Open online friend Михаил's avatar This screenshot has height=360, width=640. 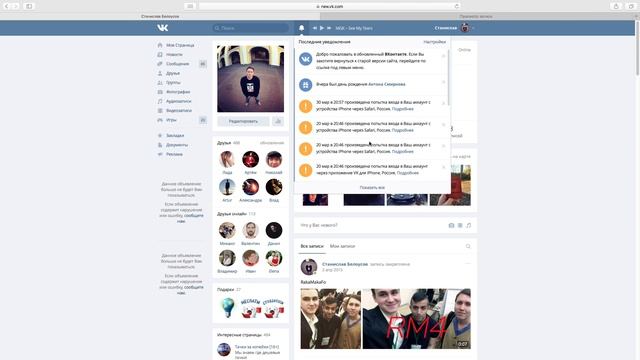click(227, 230)
